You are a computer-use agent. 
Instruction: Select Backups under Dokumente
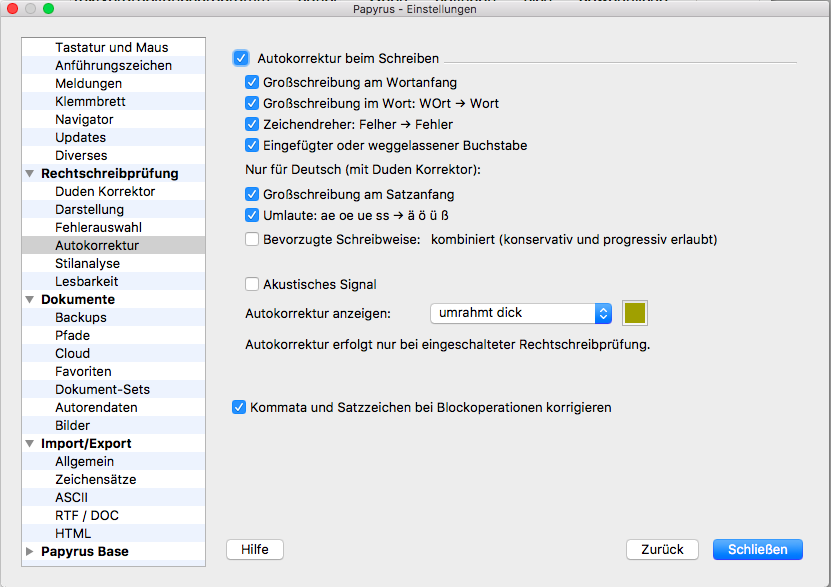click(81, 318)
